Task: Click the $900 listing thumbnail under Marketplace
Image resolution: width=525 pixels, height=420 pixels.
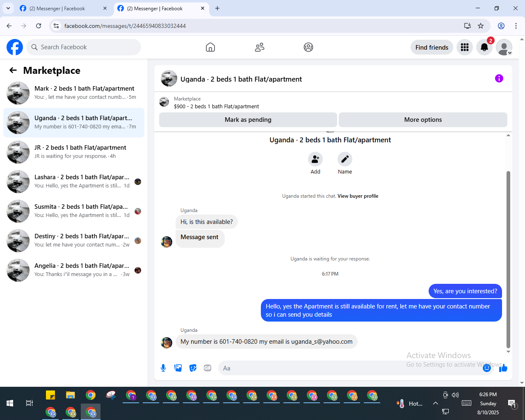Action: (x=164, y=102)
